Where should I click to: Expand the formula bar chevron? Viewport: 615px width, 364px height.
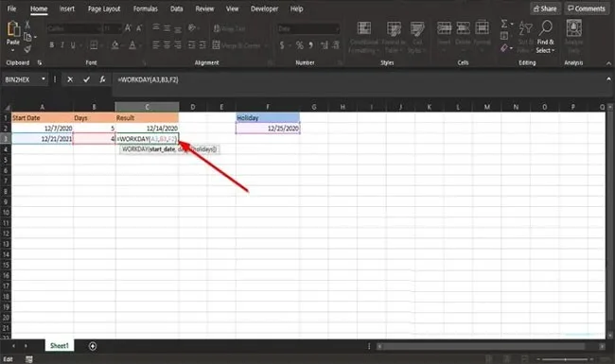tap(608, 79)
